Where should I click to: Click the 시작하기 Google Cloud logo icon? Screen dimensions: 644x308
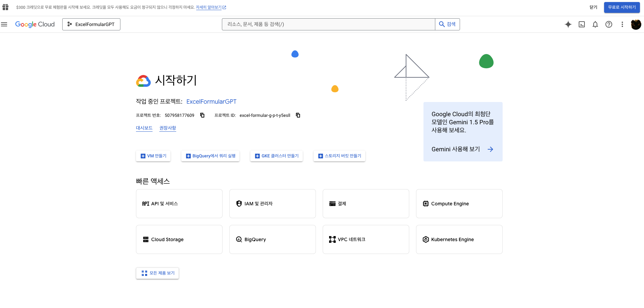[x=143, y=81]
